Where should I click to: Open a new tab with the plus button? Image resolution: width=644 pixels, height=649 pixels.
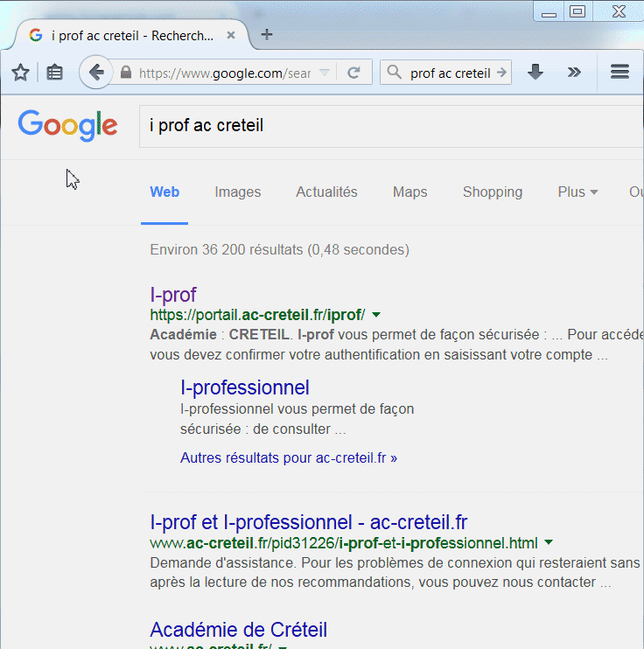[x=267, y=35]
